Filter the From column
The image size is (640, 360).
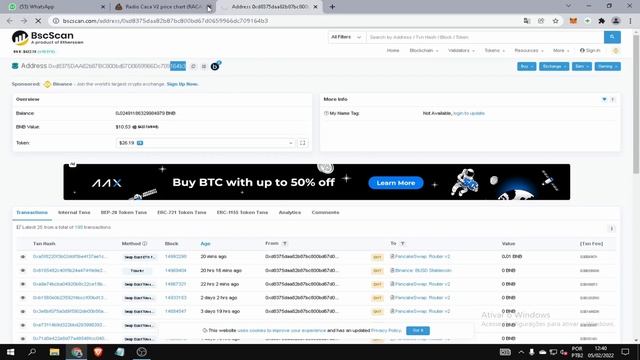285,244
